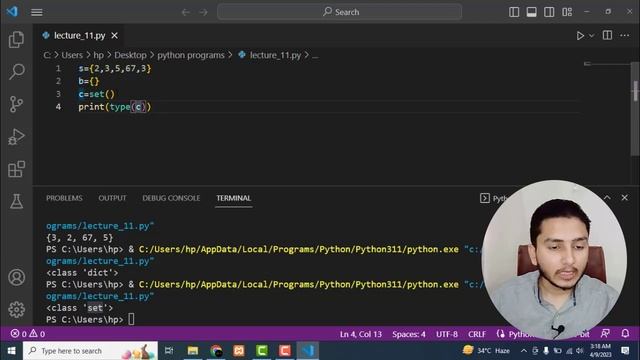The image size is (640, 360).
Task: Click the command center Search box
Action: [340, 12]
